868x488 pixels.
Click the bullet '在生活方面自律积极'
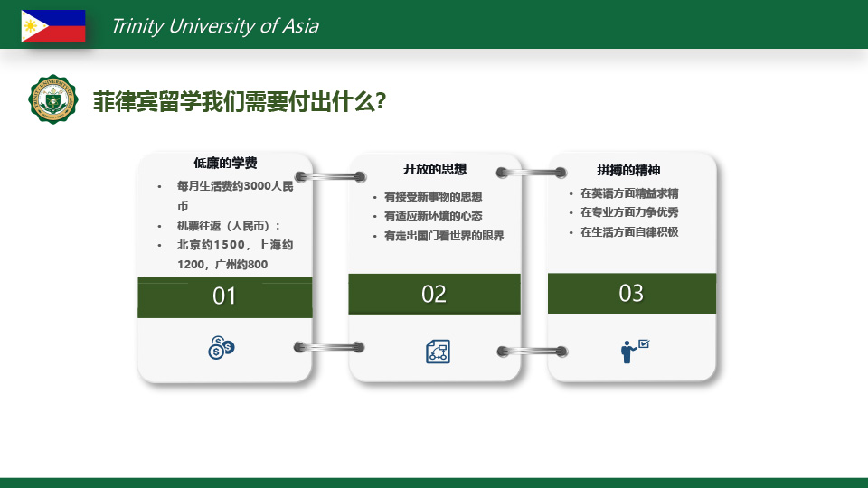tap(629, 232)
